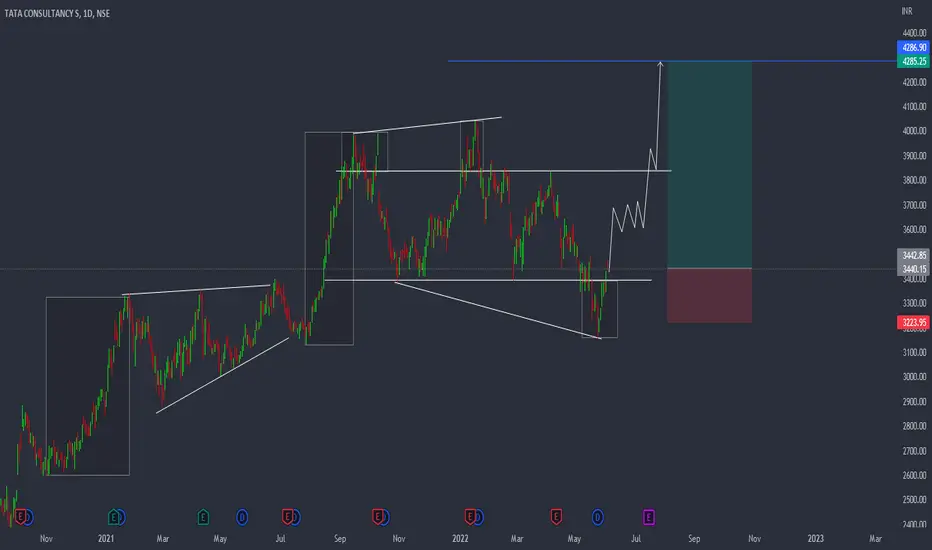
Task: Click the 4400.00 price axis label
Action: [914, 33]
